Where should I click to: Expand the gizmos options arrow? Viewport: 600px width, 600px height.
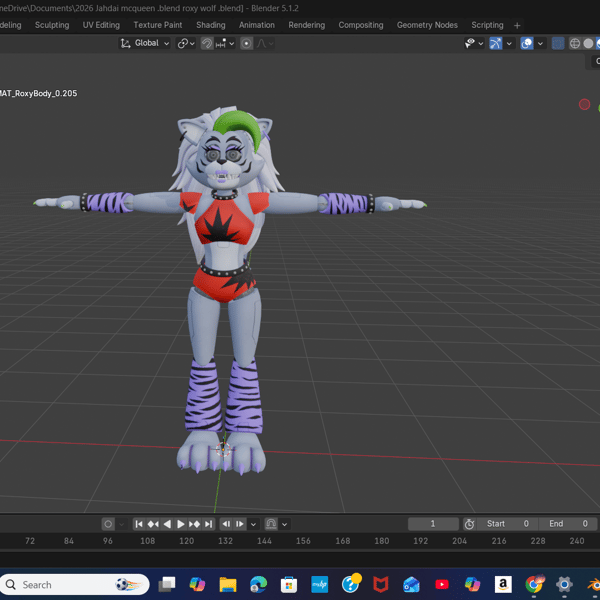click(509, 43)
